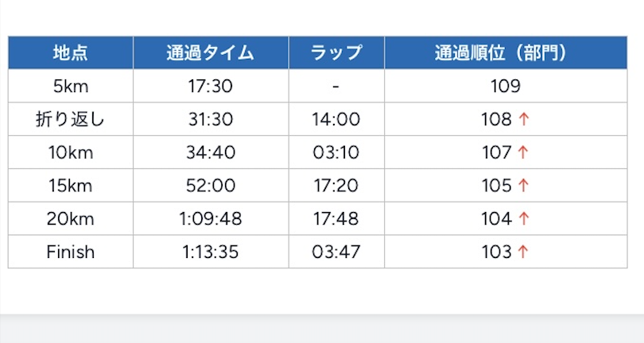Image resolution: width=644 pixels, height=343 pixels.
Task: Select the 15km row label
Action: click(71, 186)
